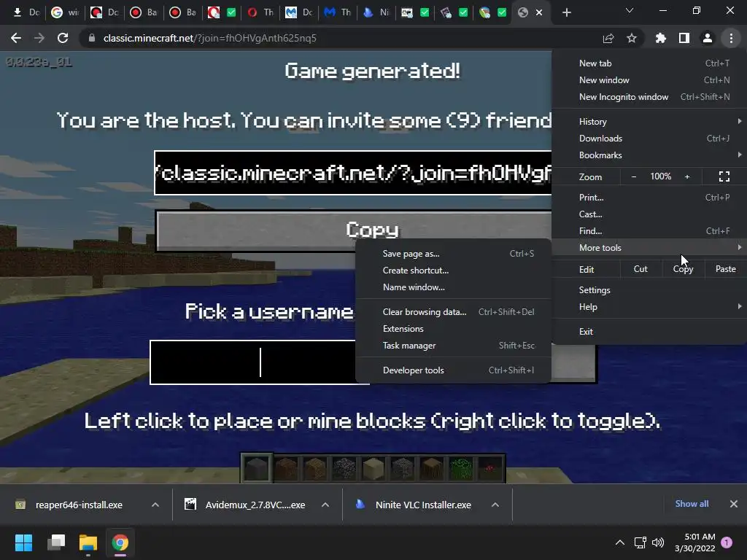
Task: Choose Exit from Chrome menu
Action: (649, 332)
